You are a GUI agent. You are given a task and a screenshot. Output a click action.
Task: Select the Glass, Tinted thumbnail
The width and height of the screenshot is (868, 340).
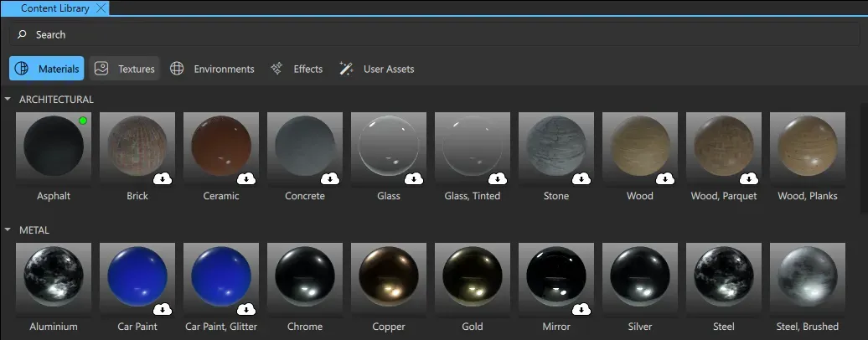tap(473, 148)
